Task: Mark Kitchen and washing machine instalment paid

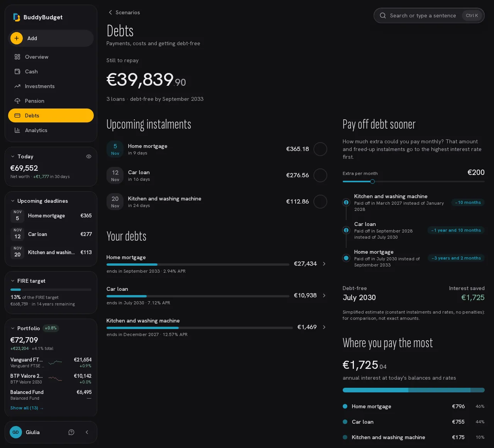Action: pyautogui.click(x=320, y=202)
